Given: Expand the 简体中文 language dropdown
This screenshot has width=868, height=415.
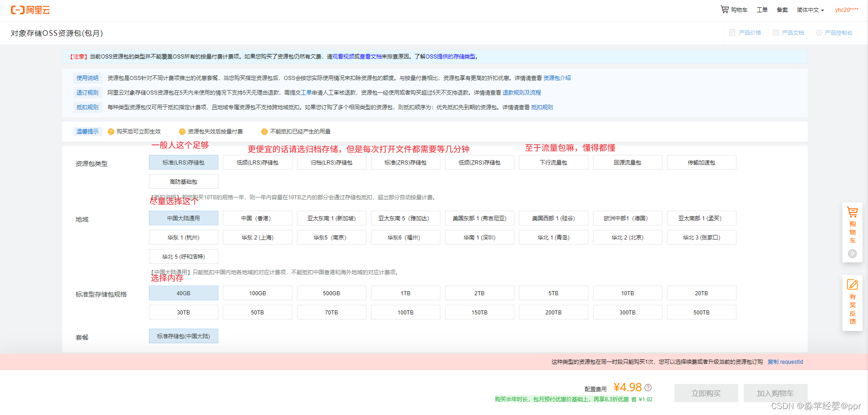Looking at the screenshot, I should pos(810,10).
